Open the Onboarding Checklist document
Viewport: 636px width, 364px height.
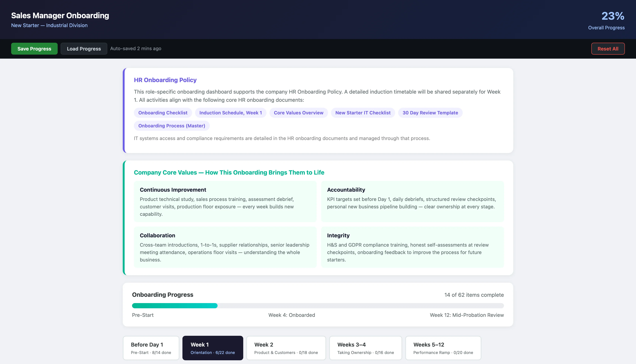tap(163, 113)
